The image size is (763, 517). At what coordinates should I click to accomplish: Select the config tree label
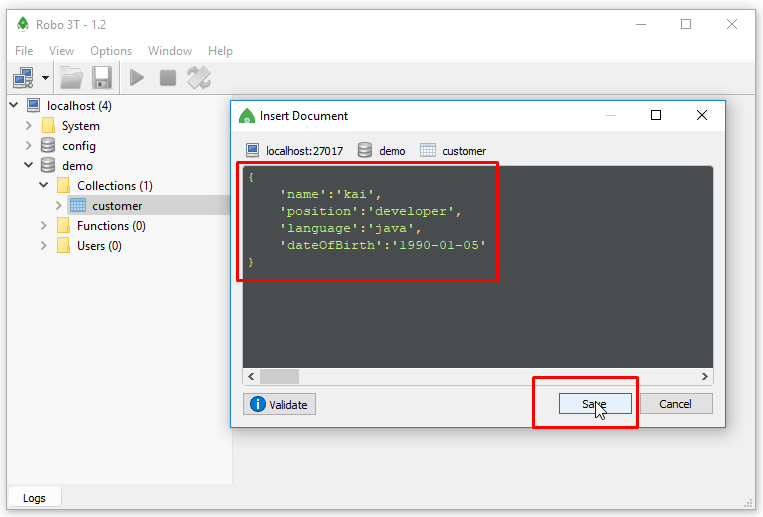[x=79, y=146]
